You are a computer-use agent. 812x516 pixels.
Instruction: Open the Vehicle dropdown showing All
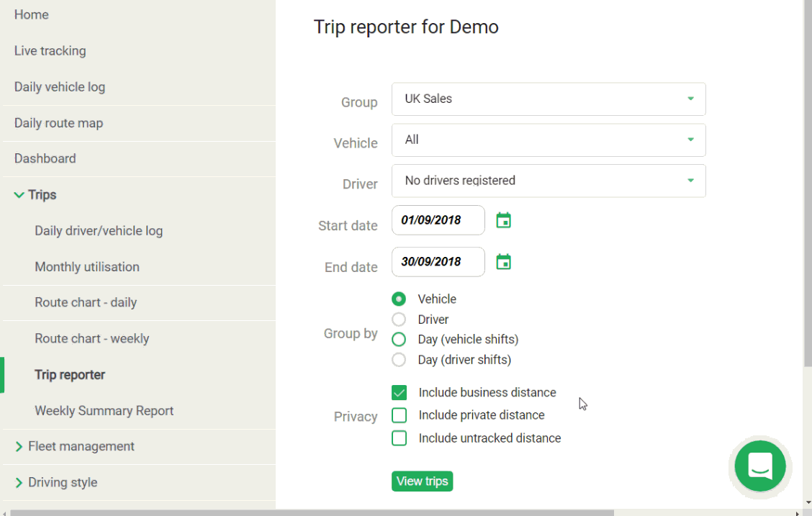tap(548, 140)
